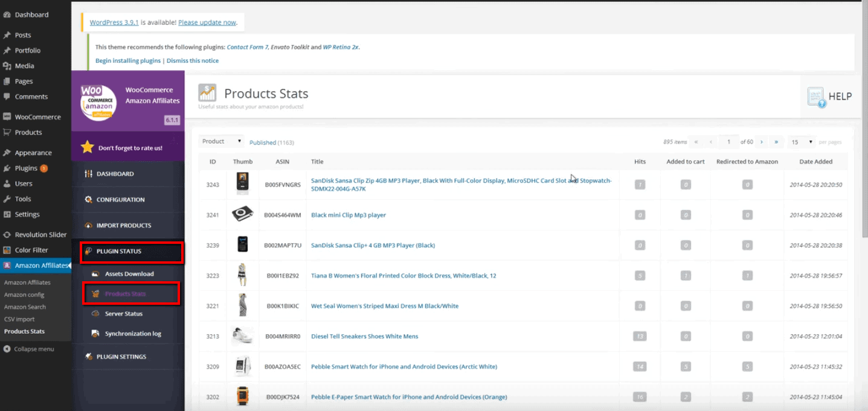Click the Synchronization log icon
This screenshot has height=411, width=868.
click(x=95, y=334)
